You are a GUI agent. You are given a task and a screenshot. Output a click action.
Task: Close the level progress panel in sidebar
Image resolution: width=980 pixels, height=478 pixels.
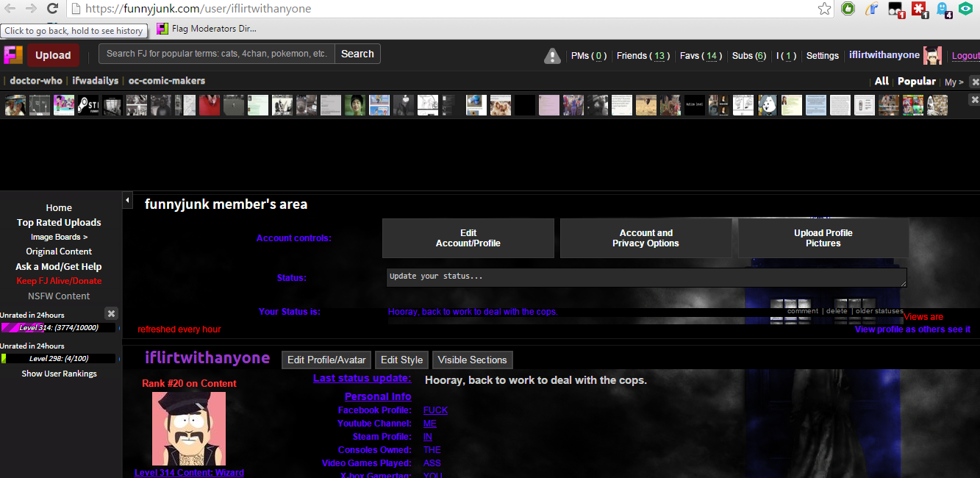click(111, 313)
